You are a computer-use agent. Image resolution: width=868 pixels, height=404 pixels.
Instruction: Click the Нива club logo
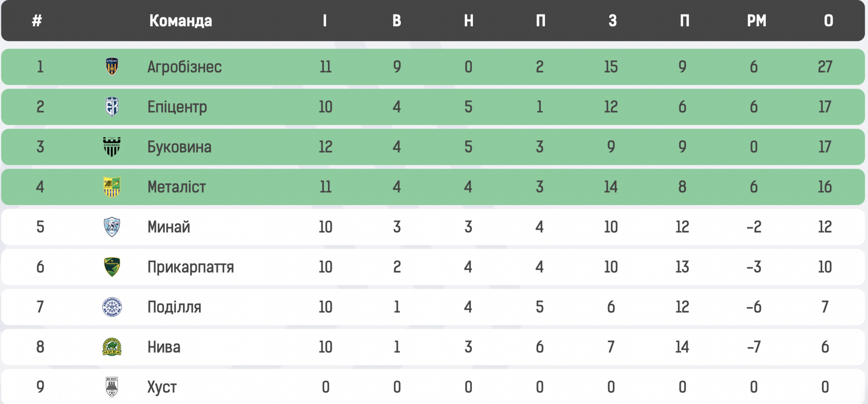click(112, 347)
